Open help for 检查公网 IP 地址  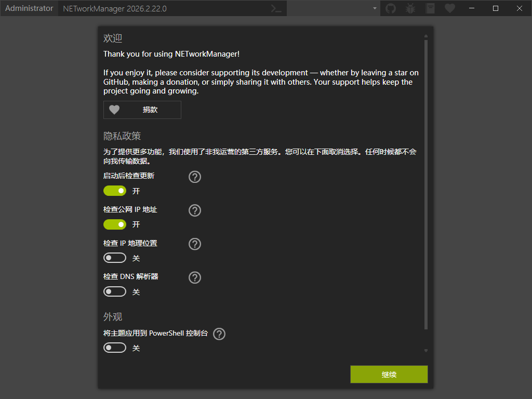pos(194,210)
